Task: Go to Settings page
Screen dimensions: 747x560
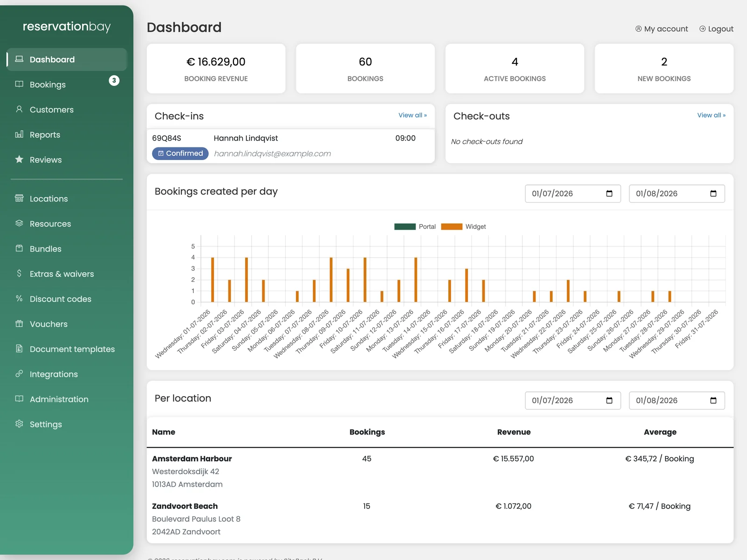Action: (x=67, y=424)
